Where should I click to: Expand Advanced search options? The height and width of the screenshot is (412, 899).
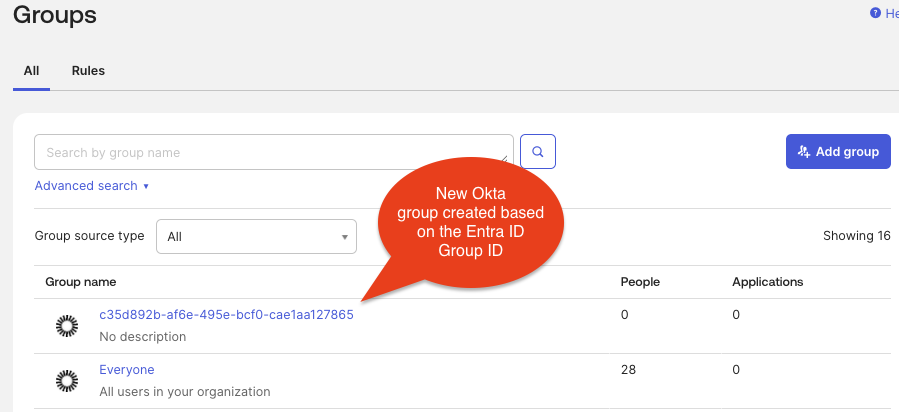[x=92, y=186]
